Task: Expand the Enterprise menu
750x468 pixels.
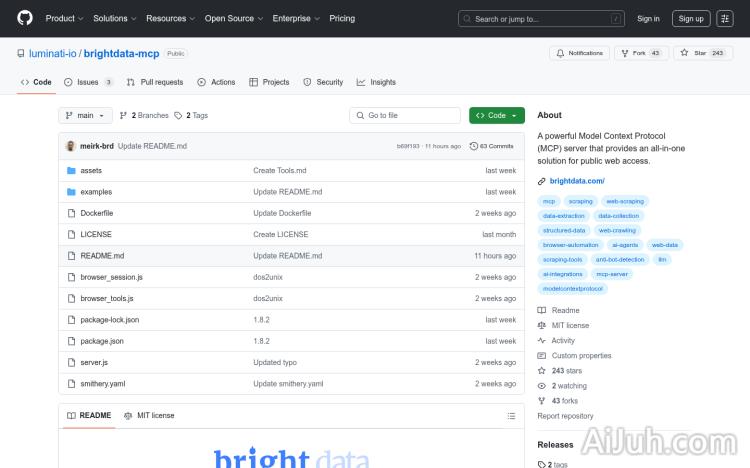Action: click(296, 19)
